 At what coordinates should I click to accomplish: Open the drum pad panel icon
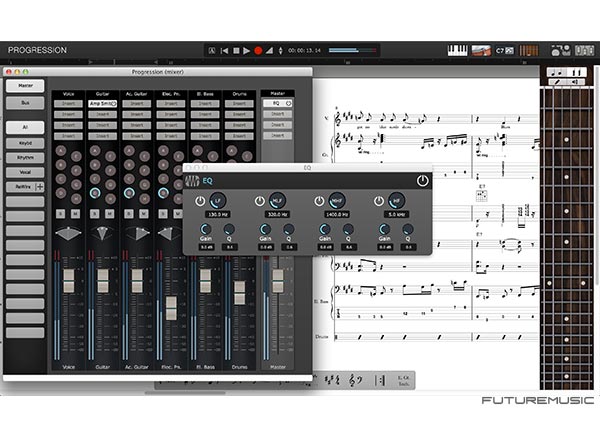click(561, 51)
